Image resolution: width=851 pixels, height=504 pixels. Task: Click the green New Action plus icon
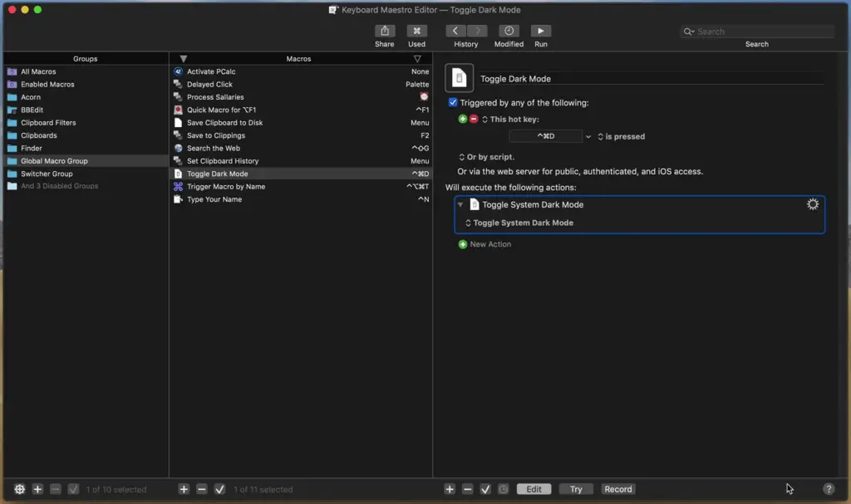coord(462,244)
